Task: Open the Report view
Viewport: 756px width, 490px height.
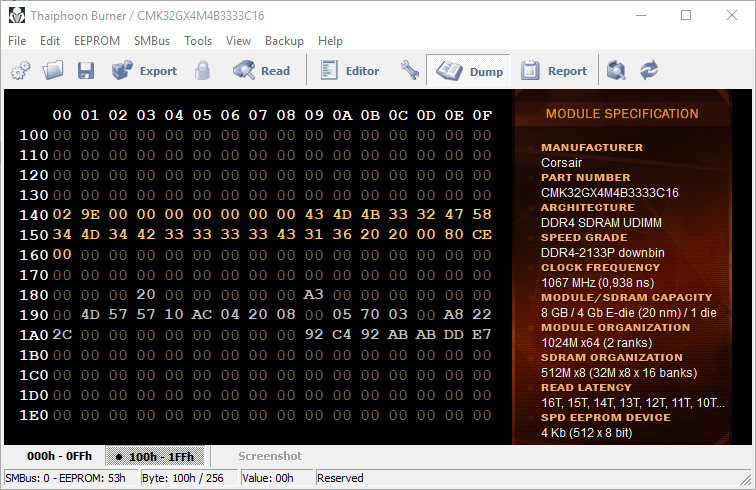Action: pos(554,71)
